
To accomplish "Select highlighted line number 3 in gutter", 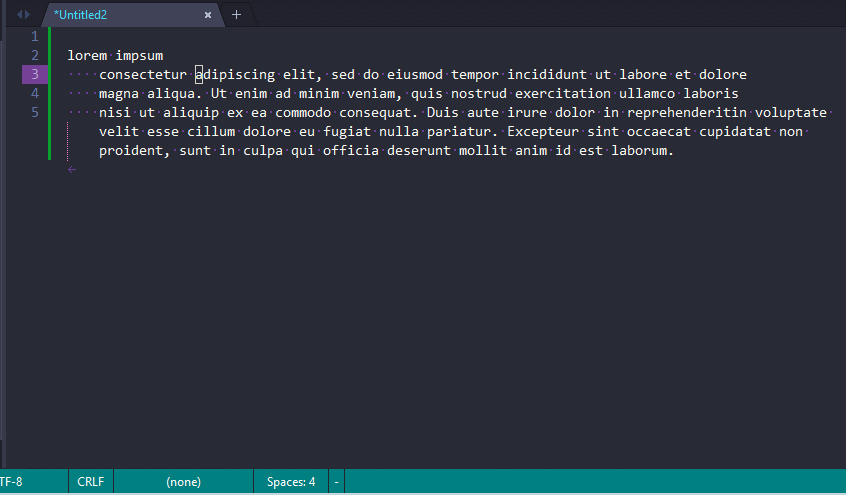I will (34, 74).
